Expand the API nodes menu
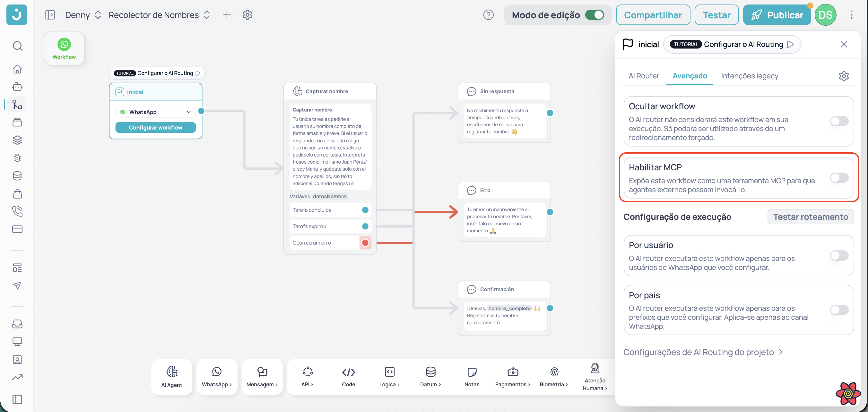The width and height of the screenshot is (868, 412). click(307, 377)
